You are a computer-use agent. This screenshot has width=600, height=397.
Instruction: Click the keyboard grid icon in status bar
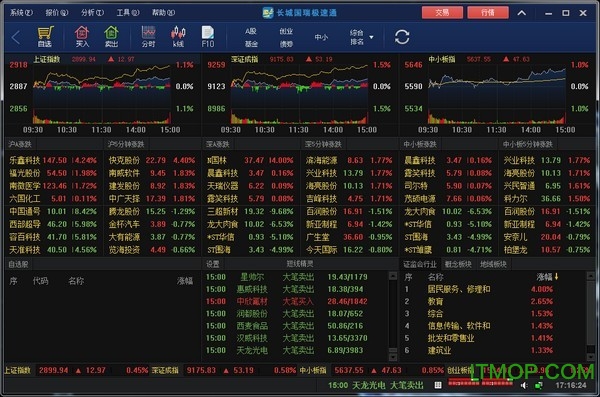438,385
